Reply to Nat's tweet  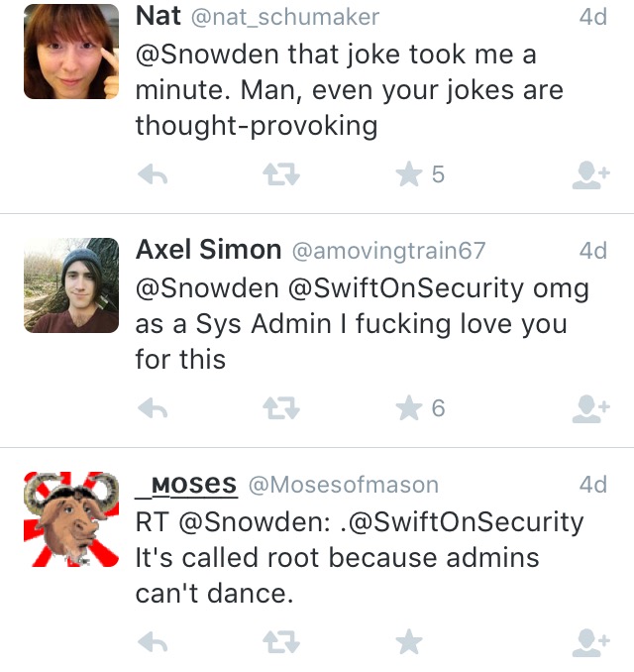pos(152,175)
